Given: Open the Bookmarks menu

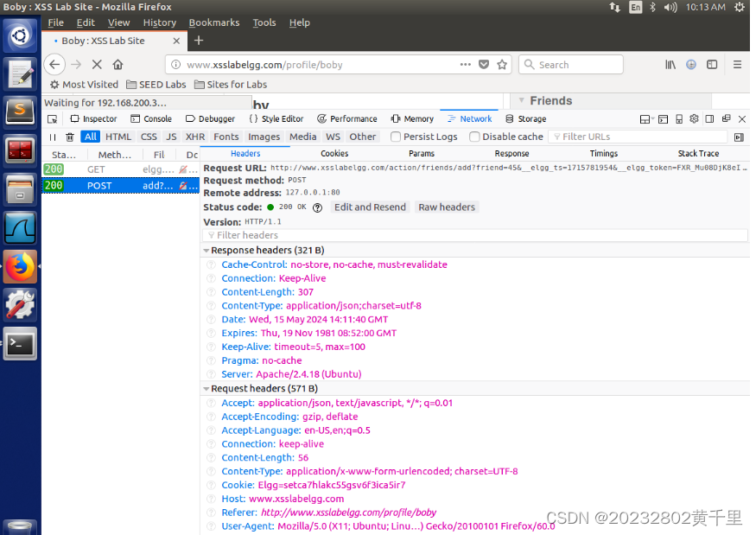Looking at the screenshot, I should point(214,22).
